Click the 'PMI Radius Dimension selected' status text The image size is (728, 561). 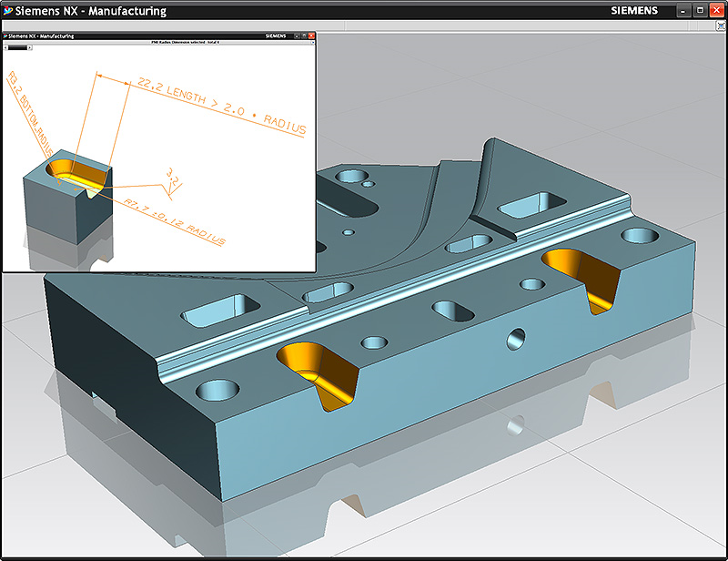178,42
